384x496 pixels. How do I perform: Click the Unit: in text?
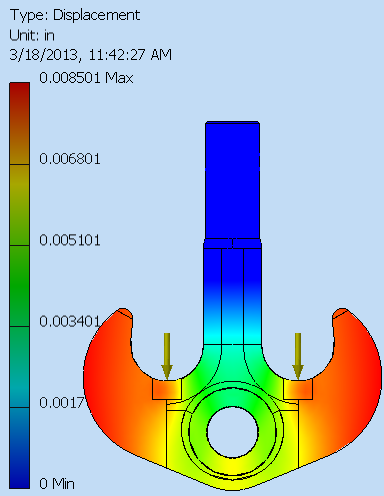point(32,35)
